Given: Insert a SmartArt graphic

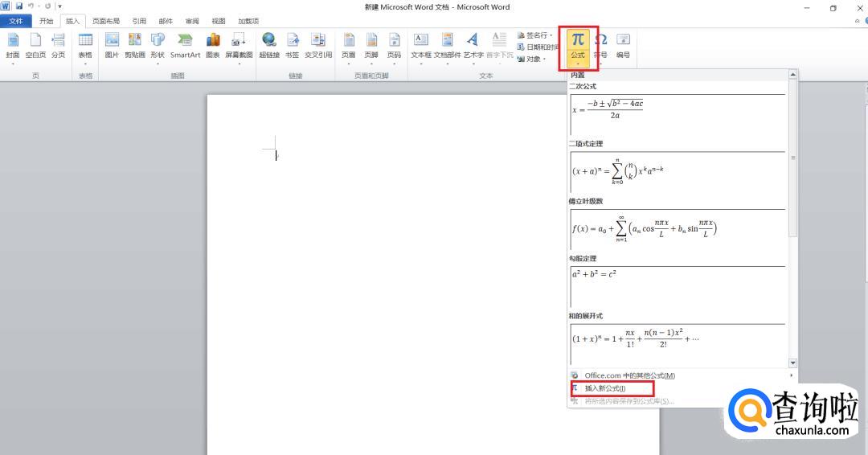Looking at the screenshot, I should tap(185, 45).
